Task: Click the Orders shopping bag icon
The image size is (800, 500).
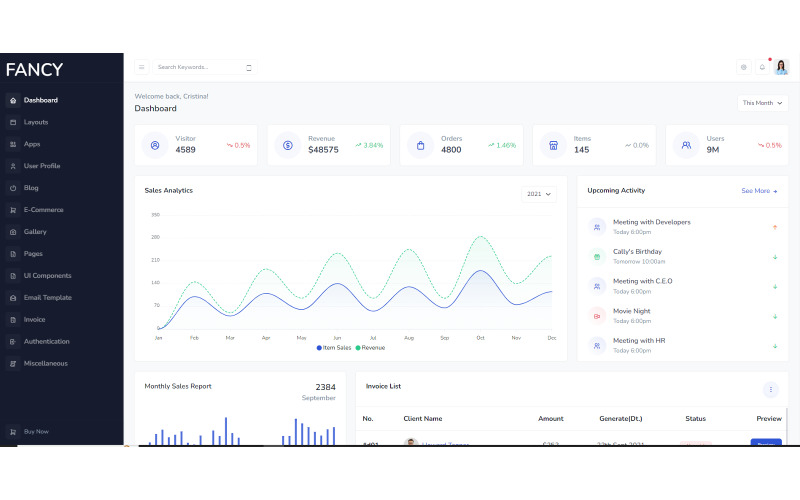Action: (420, 145)
